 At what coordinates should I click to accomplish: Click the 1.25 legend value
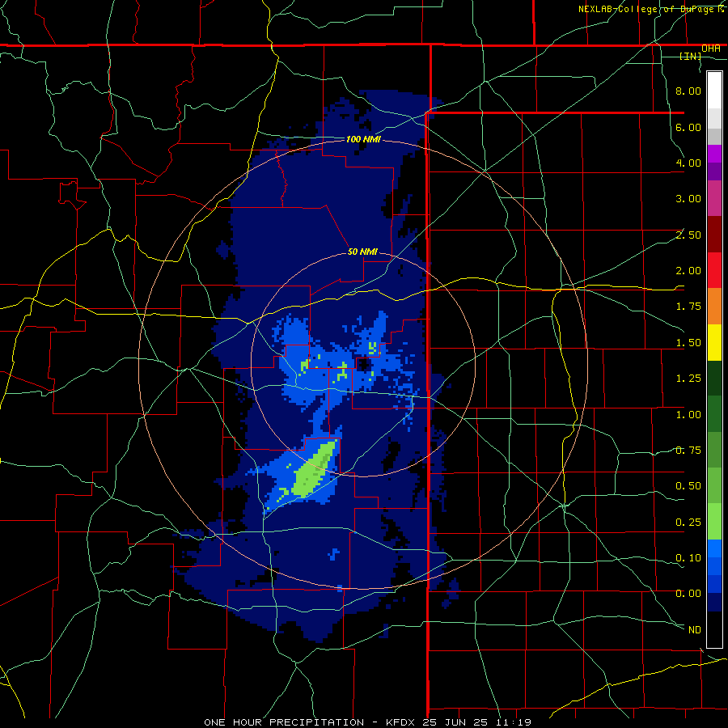(688, 379)
